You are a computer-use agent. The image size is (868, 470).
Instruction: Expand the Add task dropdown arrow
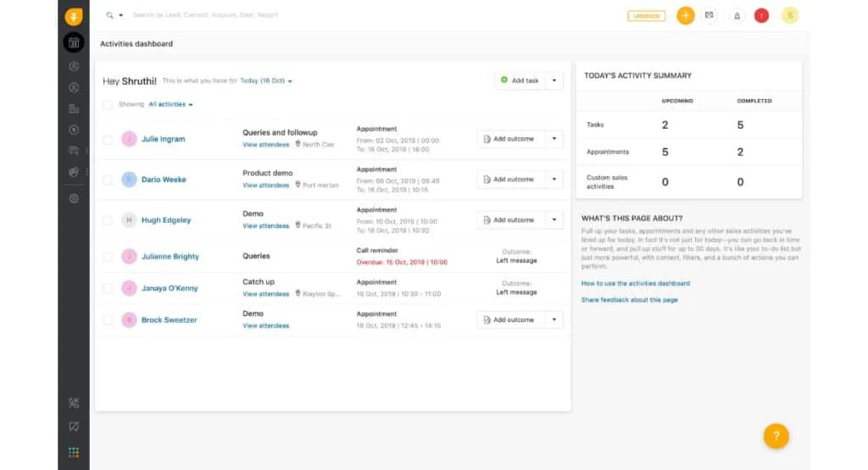(x=554, y=80)
